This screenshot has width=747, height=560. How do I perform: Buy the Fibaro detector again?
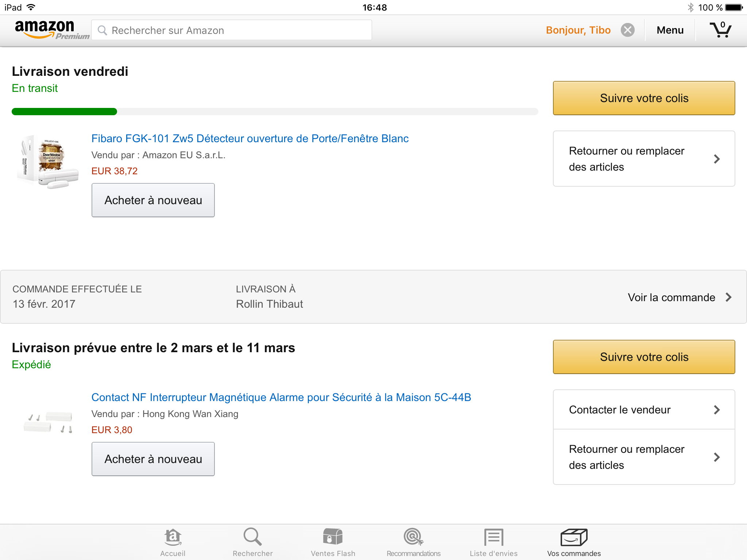pyautogui.click(x=153, y=200)
